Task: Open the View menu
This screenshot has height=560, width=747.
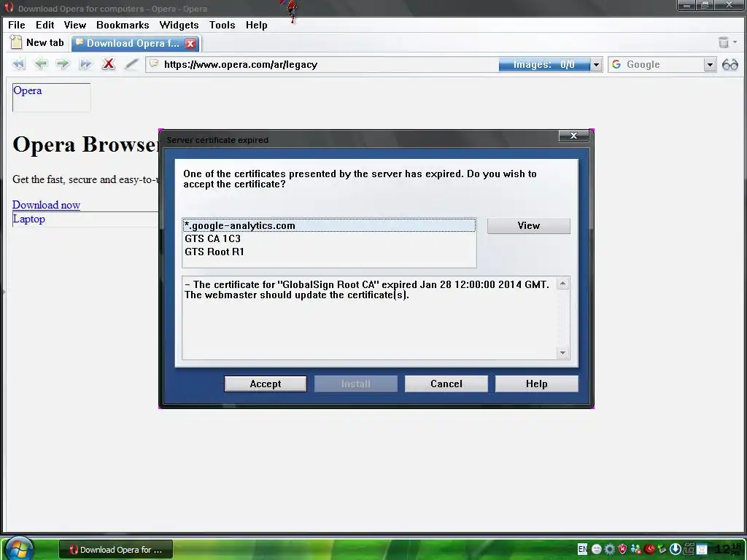Action: [75, 25]
